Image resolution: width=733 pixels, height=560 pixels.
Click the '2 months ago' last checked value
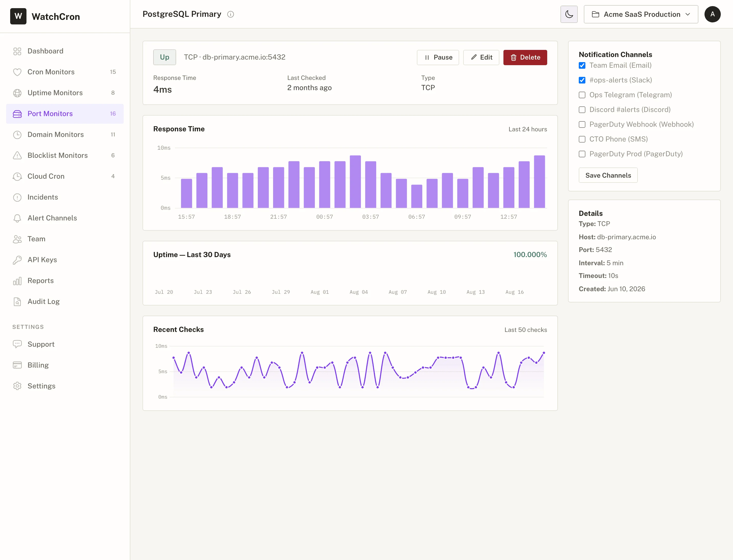[309, 88]
